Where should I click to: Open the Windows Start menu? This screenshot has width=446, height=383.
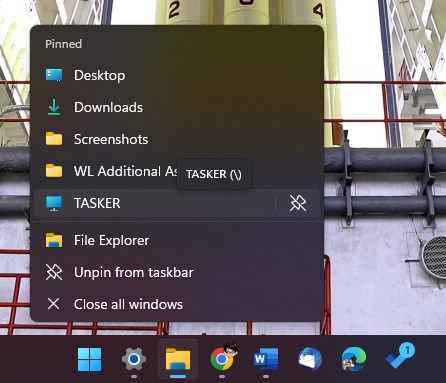[x=89, y=359]
